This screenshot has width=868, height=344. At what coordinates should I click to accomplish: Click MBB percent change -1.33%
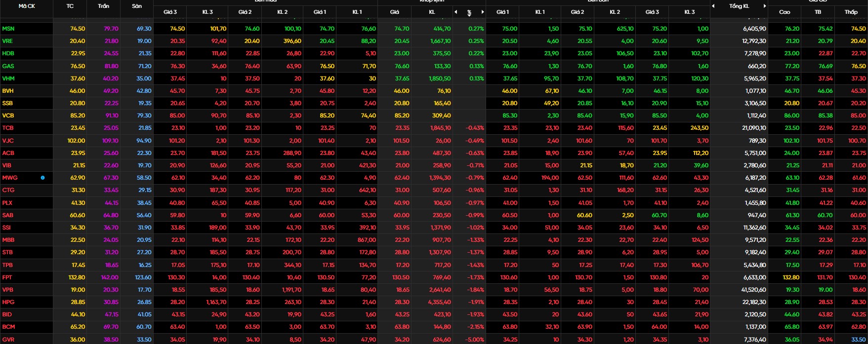click(x=475, y=240)
